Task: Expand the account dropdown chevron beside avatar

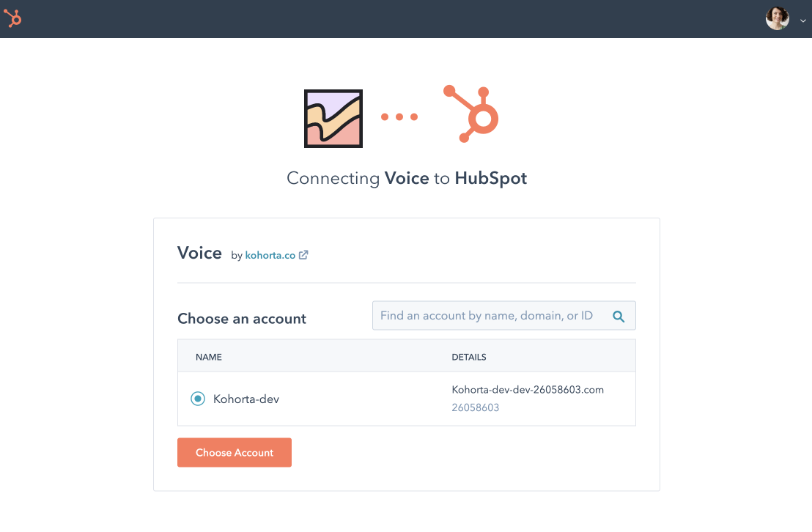Action: click(802, 21)
